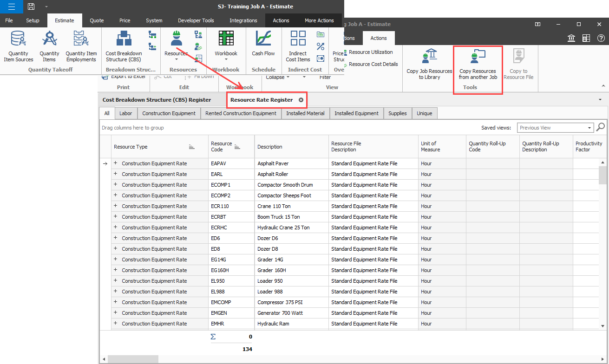Expand the ECR110 Crane 110 Ton row
The width and height of the screenshot is (609, 364).
(115, 206)
